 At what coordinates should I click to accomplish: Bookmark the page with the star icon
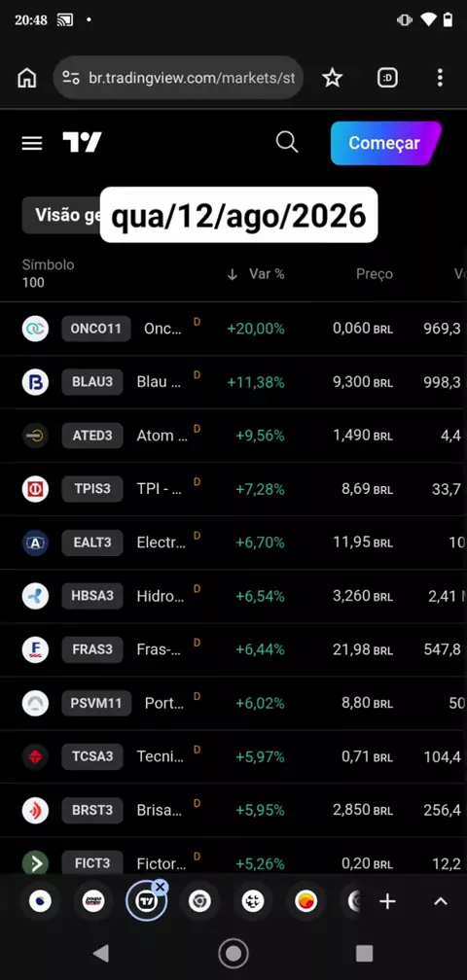(332, 78)
